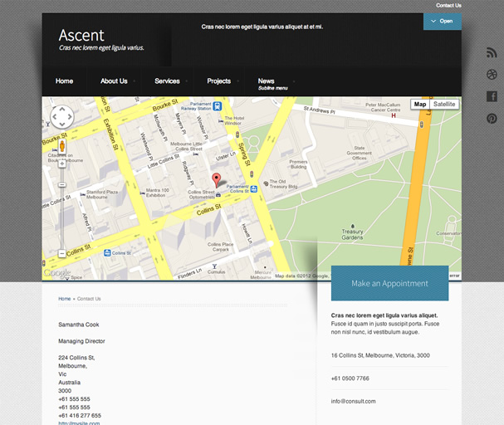The height and width of the screenshot is (425, 504).
Task: Open the About Us menu item
Action: tap(114, 81)
